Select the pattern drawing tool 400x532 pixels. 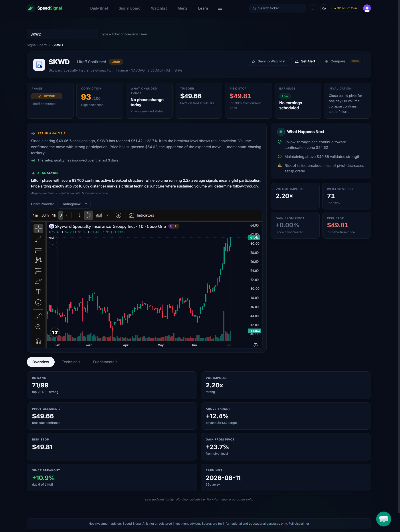[x=38, y=260]
